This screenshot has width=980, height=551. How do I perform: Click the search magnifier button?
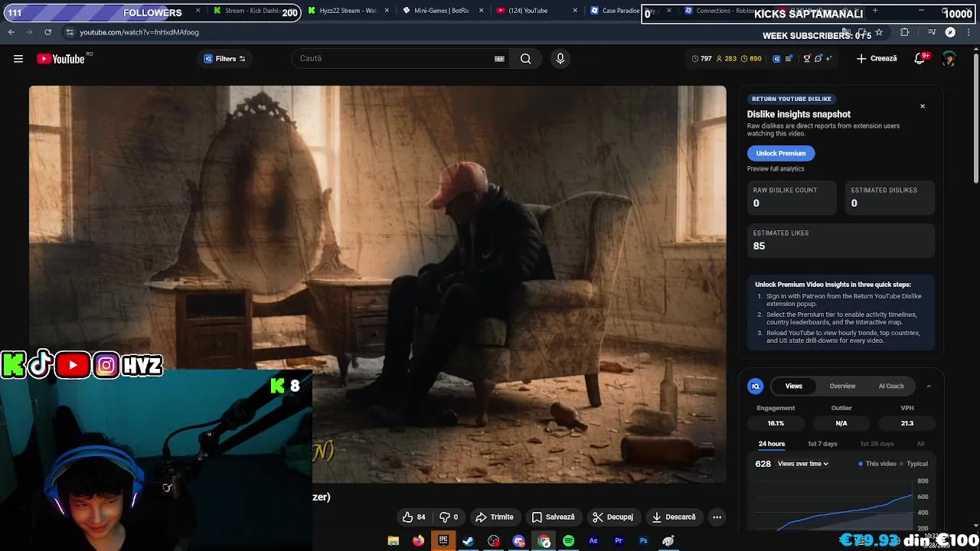coord(526,59)
